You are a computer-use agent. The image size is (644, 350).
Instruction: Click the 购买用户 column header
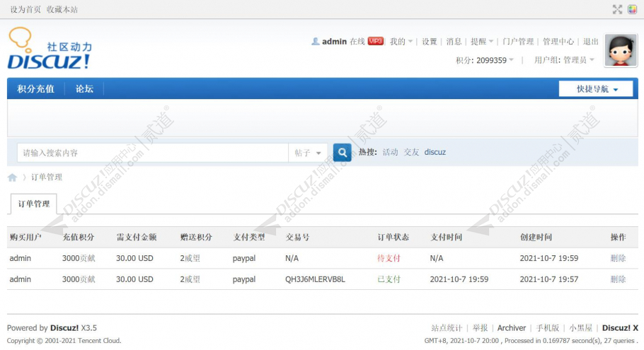click(25, 237)
